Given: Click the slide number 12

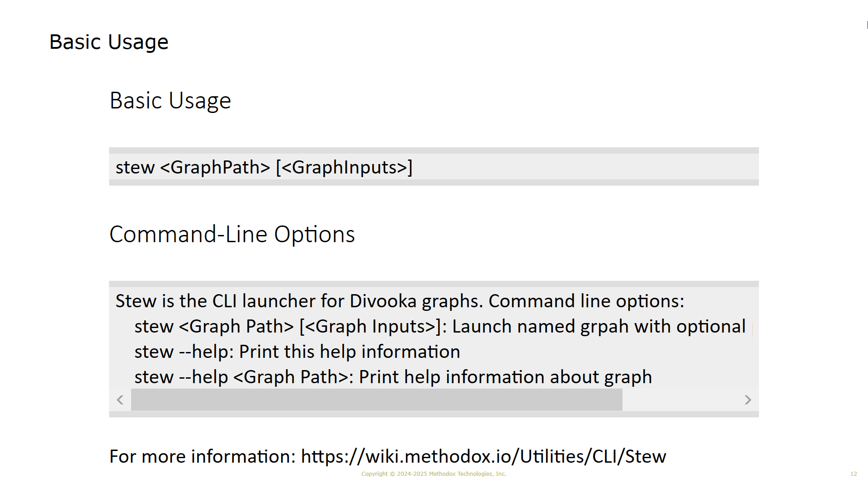Looking at the screenshot, I should point(854,474).
